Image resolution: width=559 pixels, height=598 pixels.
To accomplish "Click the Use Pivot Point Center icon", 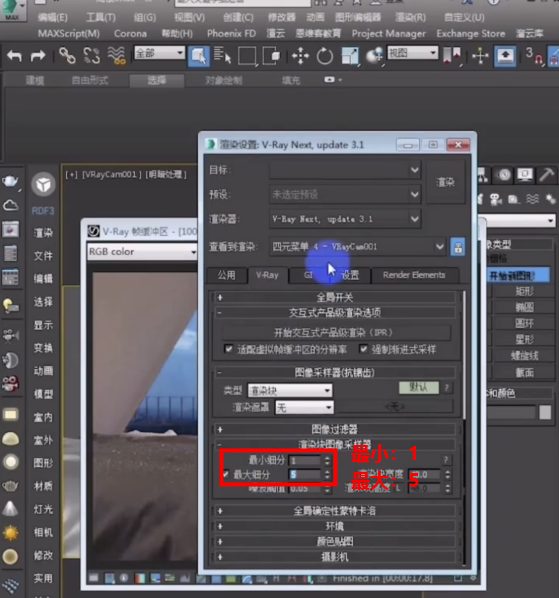I will 452,56.
